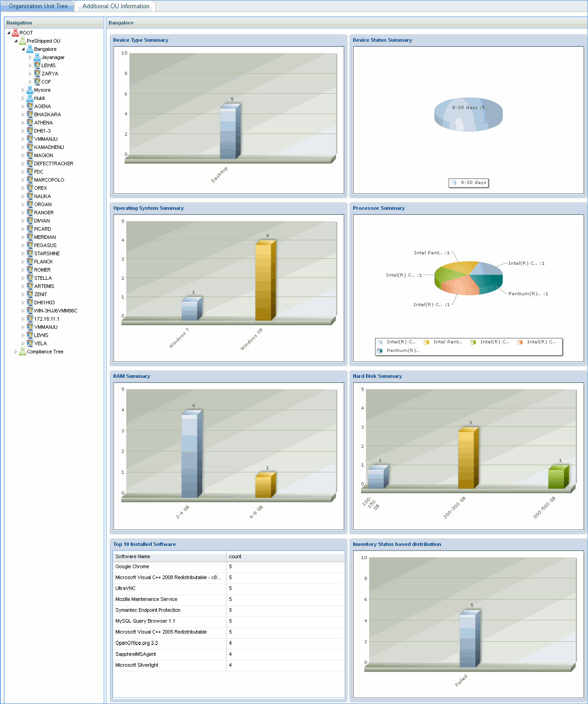Switch to Additional OU Information tab
The image size is (588, 704).
pos(116,6)
